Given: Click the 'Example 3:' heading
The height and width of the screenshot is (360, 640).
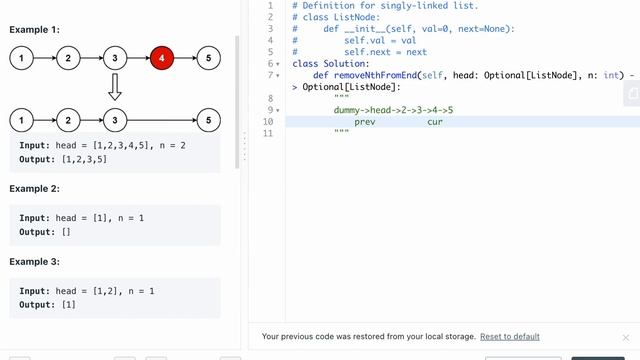Looking at the screenshot, I should coord(34,262).
